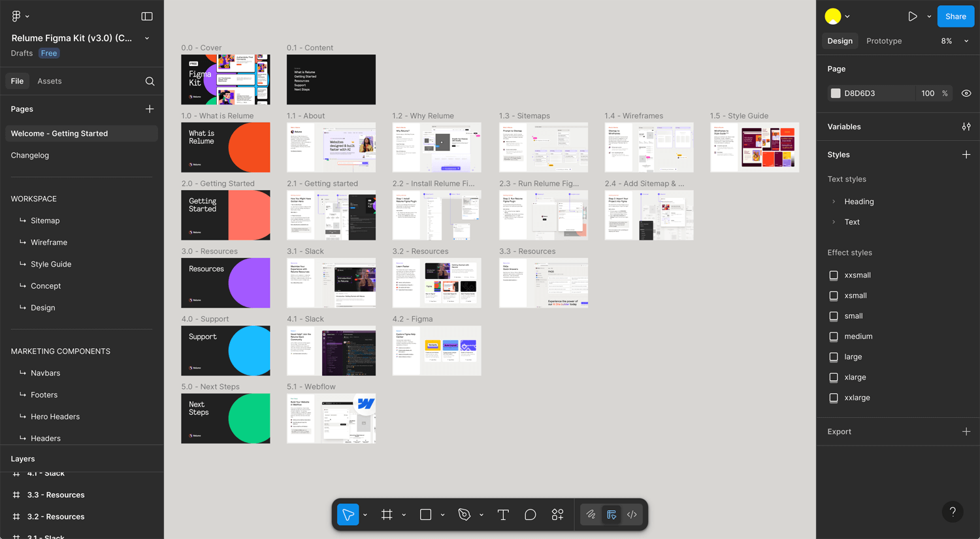Add a new style with plus icon
The width and height of the screenshot is (980, 539).
(966, 155)
